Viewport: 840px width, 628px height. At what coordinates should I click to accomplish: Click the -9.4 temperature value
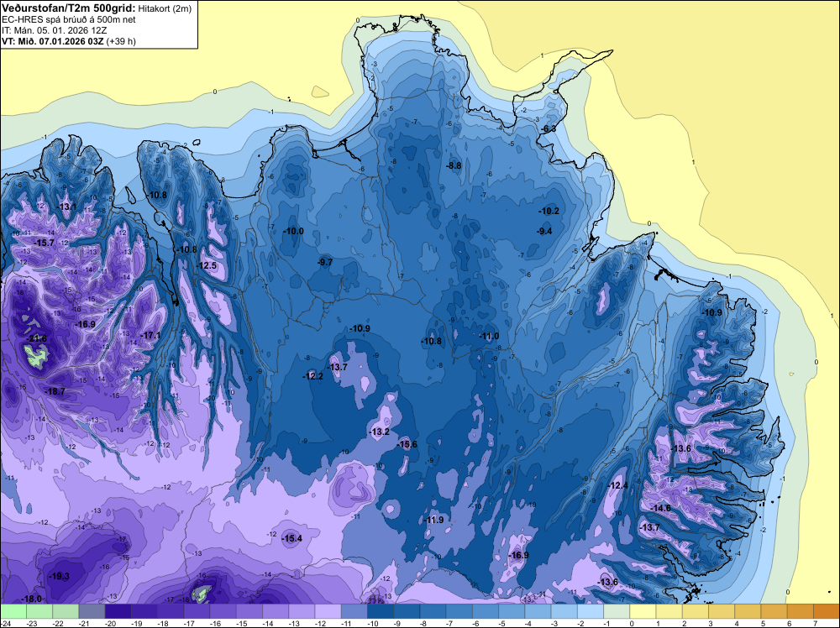click(544, 231)
